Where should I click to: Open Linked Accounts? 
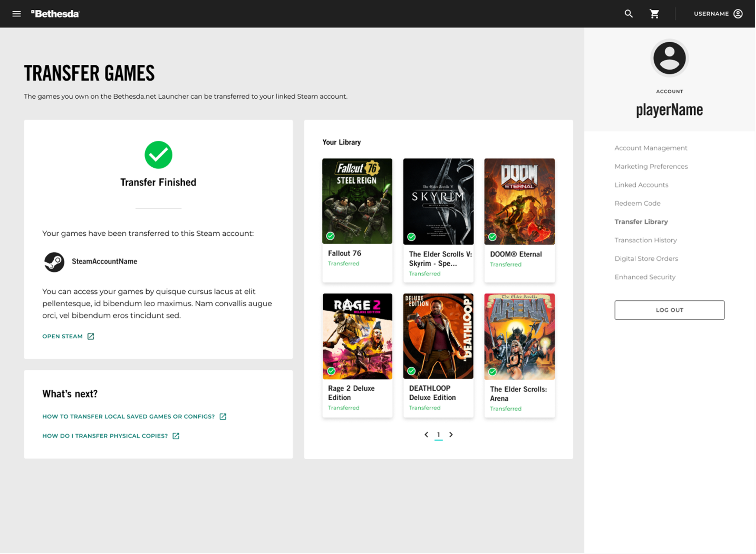click(642, 185)
